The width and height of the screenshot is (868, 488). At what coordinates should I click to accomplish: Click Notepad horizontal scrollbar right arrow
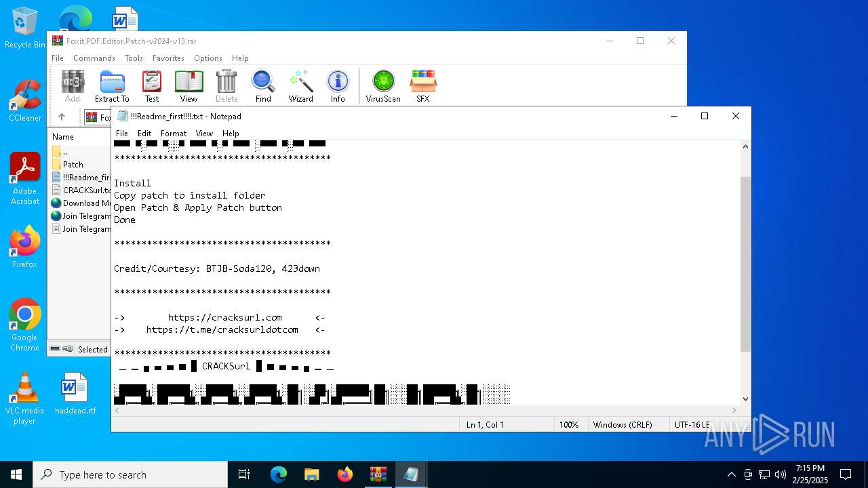click(x=734, y=410)
